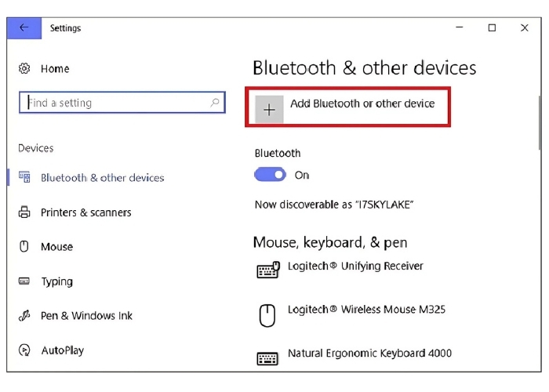This screenshot has height=392, width=549.
Task: Open Bluetooth & other devices page
Action: (102, 178)
